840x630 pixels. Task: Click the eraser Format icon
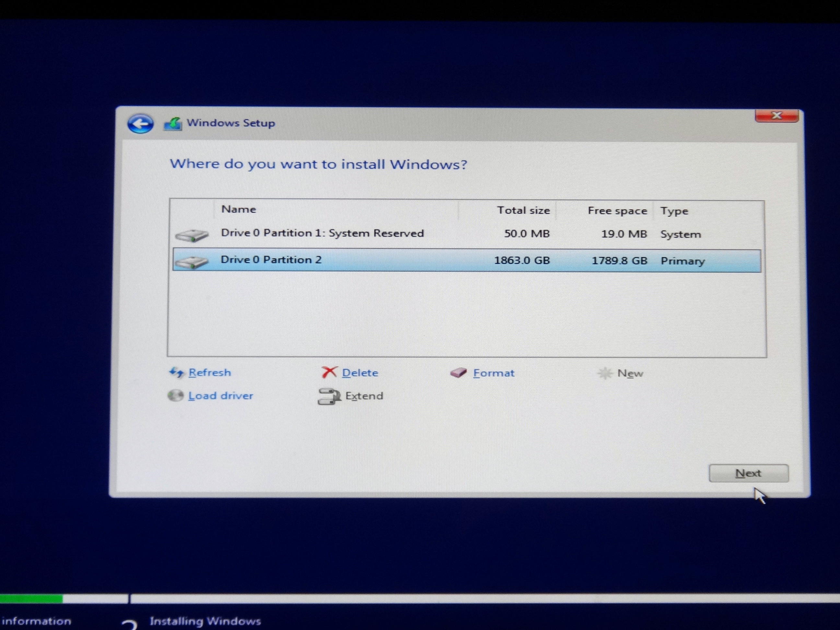459,373
